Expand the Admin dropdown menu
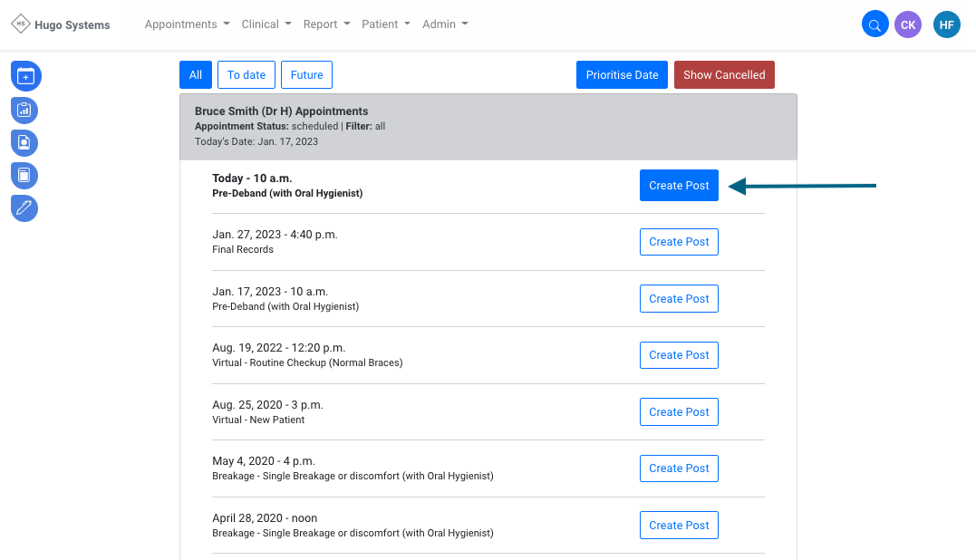 point(445,24)
